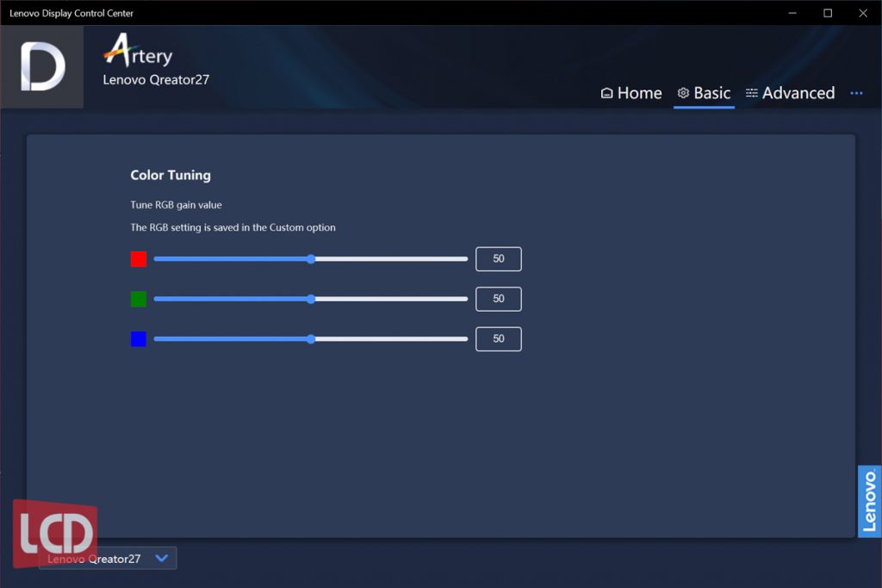
Task: Open the three-dot more options menu
Action: click(856, 93)
